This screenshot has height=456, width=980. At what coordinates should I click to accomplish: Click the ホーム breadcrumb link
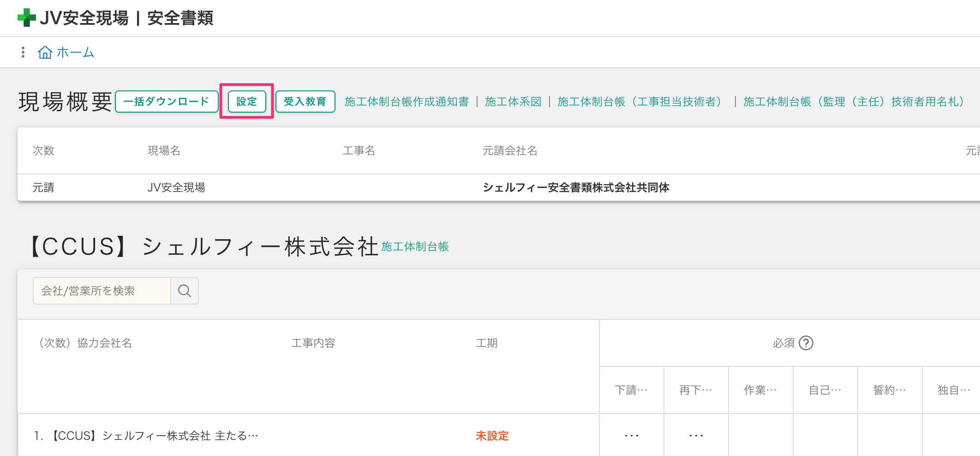pyautogui.click(x=75, y=53)
